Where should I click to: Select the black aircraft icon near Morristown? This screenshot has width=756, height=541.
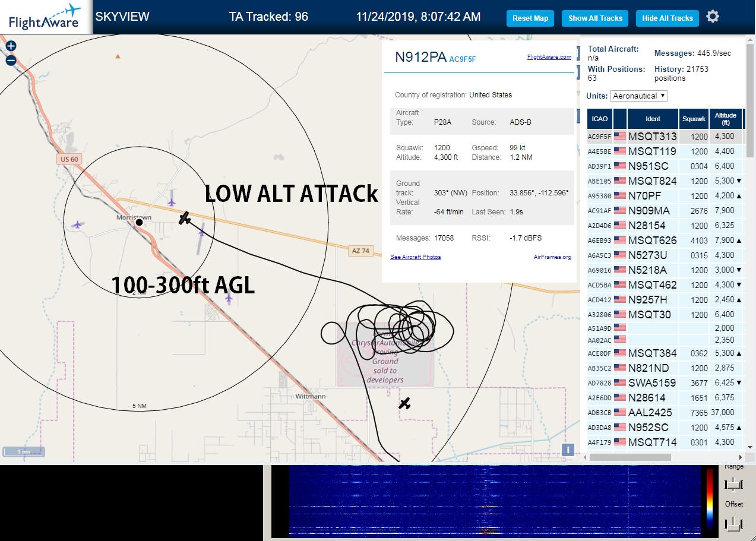point(185,218)
